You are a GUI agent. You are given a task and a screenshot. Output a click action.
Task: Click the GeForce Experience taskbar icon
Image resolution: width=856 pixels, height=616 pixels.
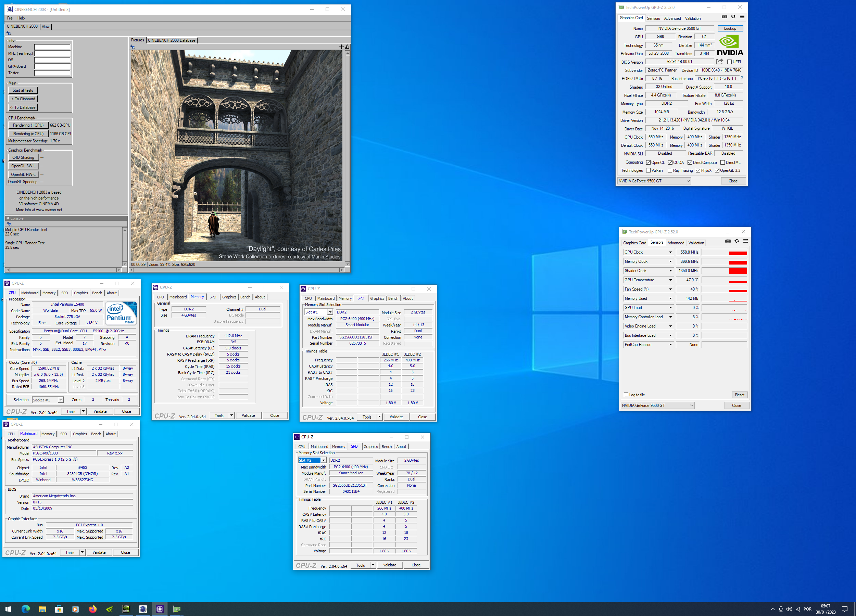coord(110,609)
